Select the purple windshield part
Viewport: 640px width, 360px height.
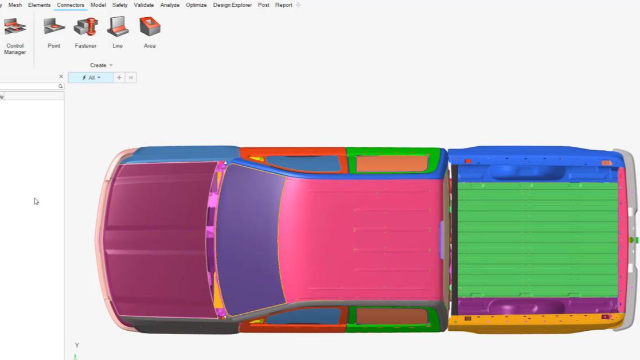coord(250,239)
